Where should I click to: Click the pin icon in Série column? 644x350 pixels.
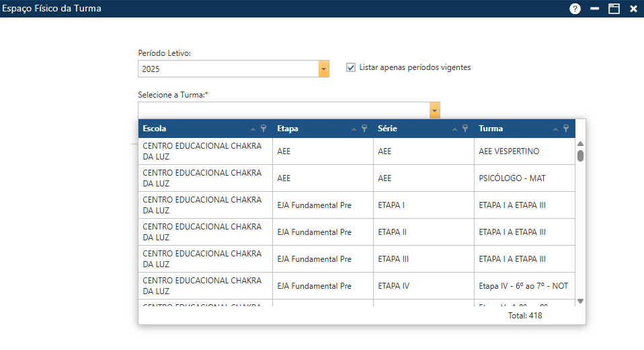tap(465, 129)
